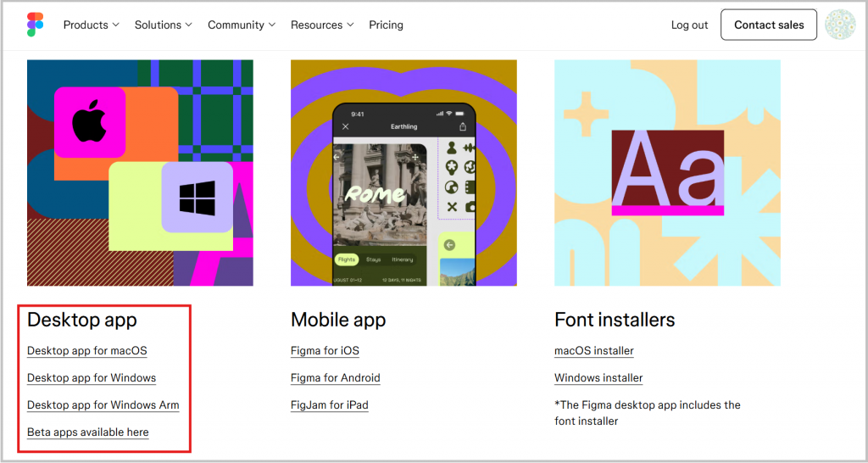Open the Resources dropdown menu
The width and height of the screenshot is (868, 463).
pyautogui.click(x=322, y=25)
